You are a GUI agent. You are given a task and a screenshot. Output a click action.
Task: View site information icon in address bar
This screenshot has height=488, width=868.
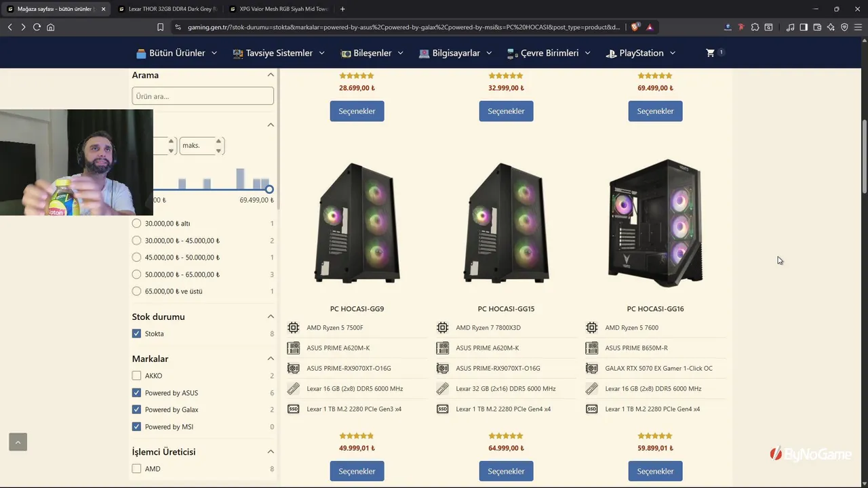click(x=178, y=27)
